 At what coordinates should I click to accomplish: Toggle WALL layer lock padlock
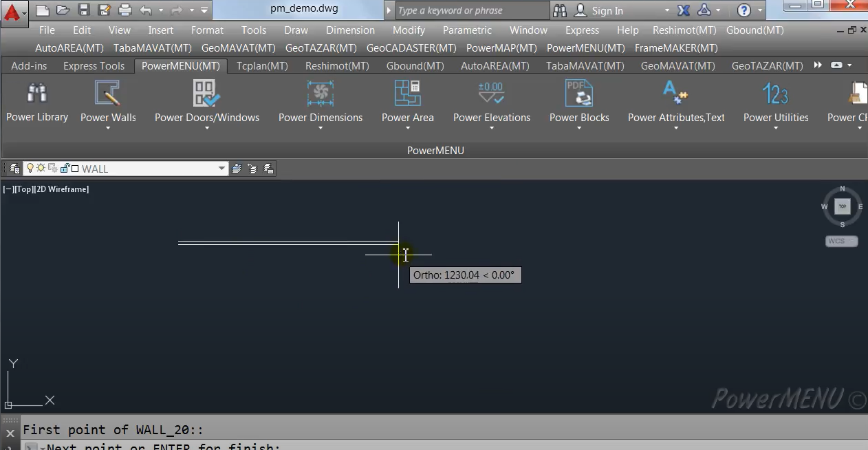65,168
